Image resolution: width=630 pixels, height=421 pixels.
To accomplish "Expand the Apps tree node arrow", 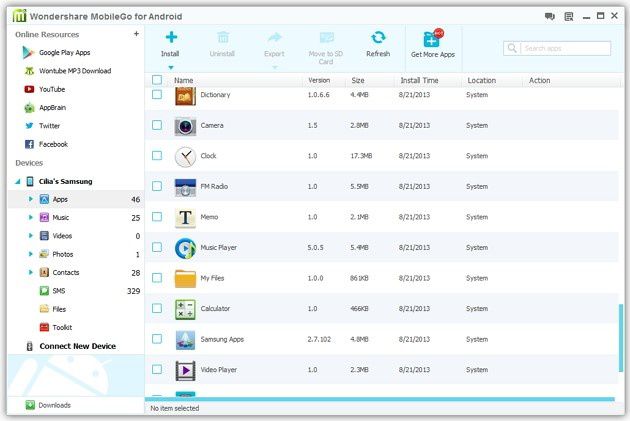I will point(31,199).
